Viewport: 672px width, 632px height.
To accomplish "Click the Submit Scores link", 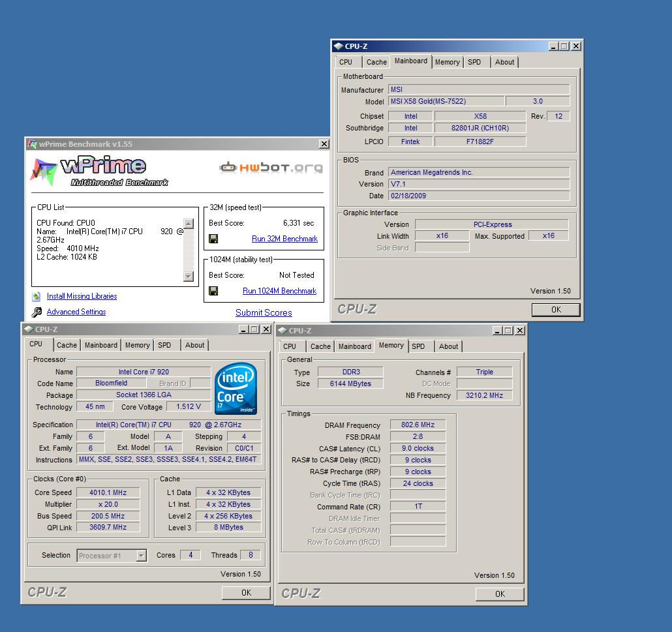I will point(264,313).
